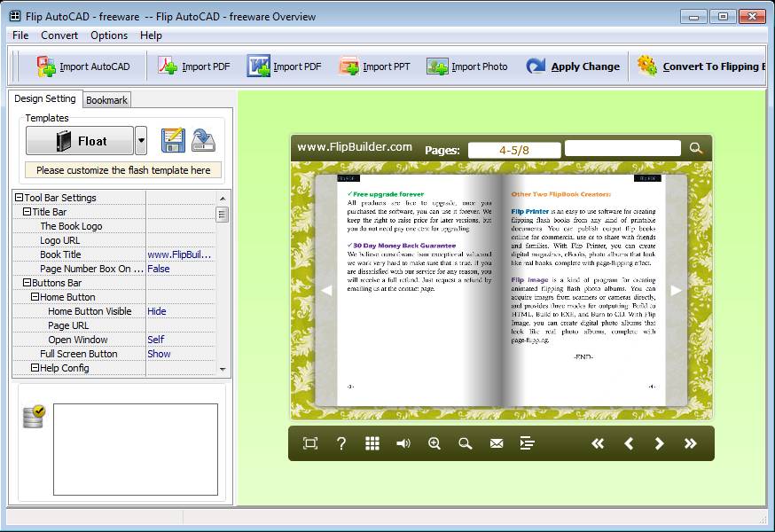775x532 pixels.
Task: Click Import AutoCAD button
Action: [83, 66]
